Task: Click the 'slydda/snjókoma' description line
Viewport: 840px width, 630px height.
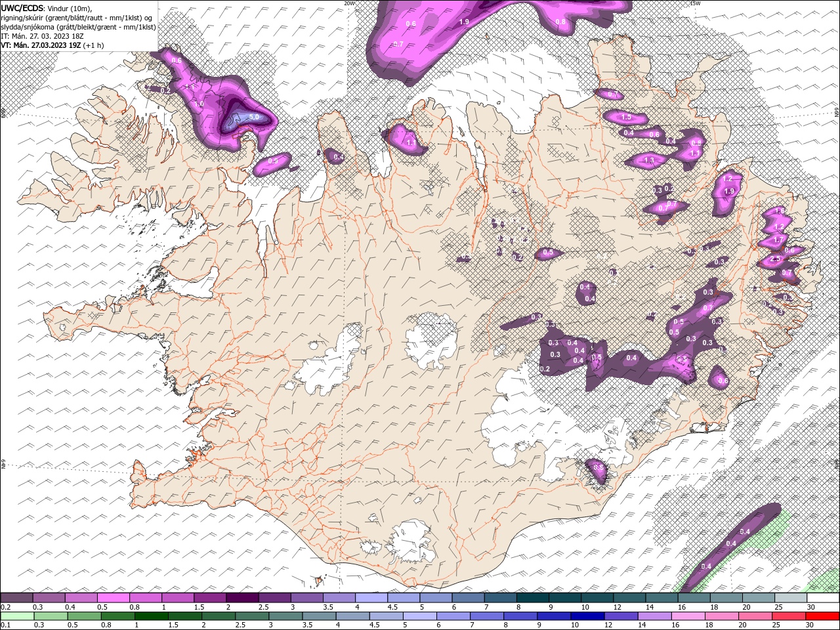Action: [x=77, y=27]
